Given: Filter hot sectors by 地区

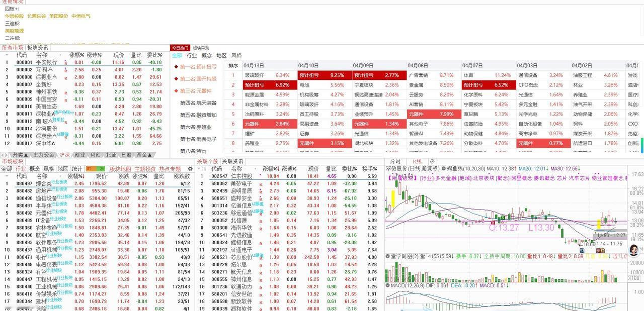Looking at the screenshot, I should point(221,56).
